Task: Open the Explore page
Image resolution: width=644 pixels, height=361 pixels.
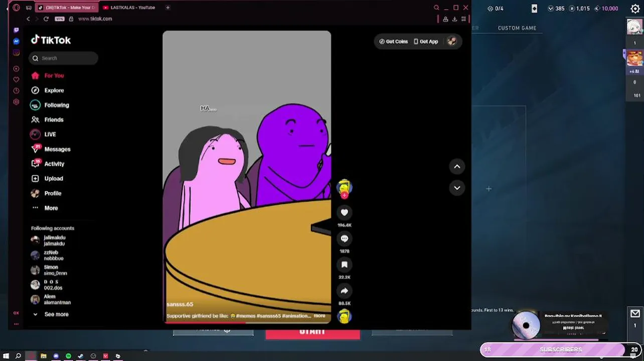Action: (48, 90)
